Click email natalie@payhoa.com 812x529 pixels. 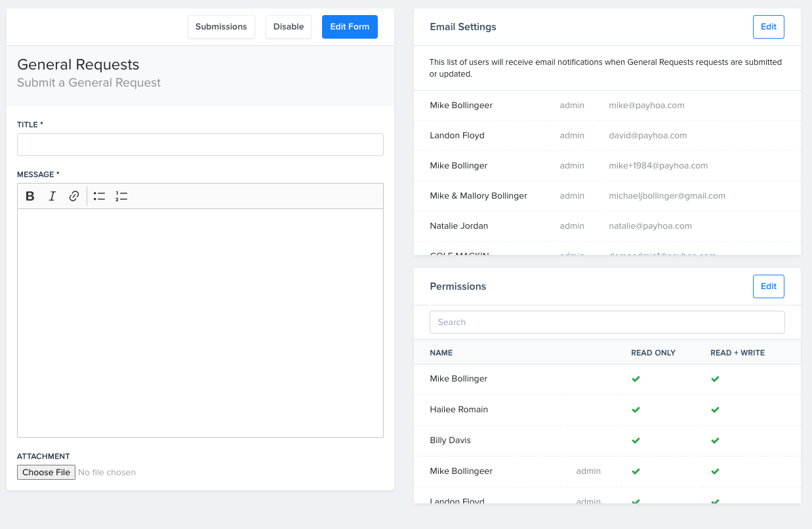pyautogui.click(x=650, y=226)
